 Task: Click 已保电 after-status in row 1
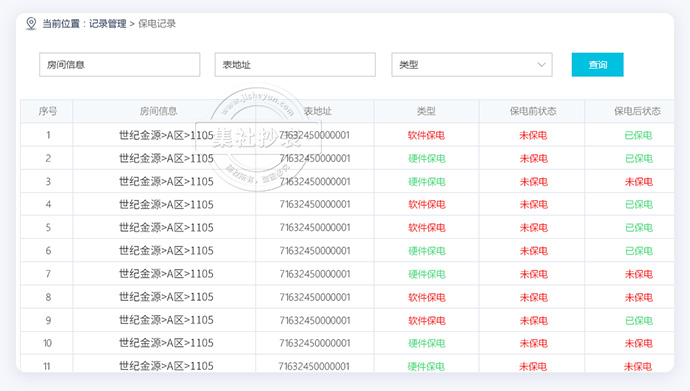[x=638, y=135]
